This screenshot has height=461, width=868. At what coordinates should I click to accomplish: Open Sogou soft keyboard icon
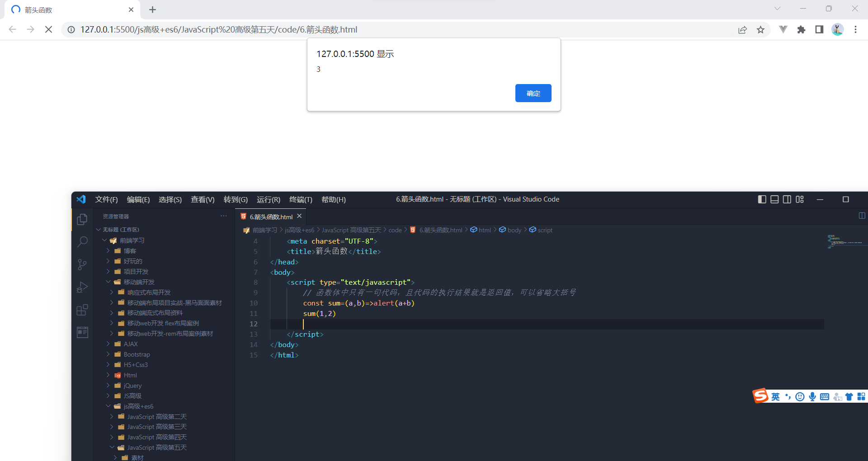coord(825,396)
